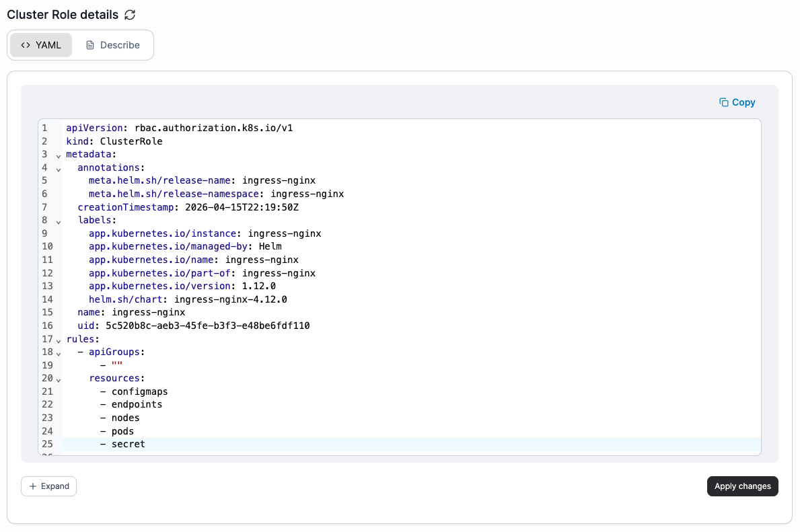800x532 pixels.
Task: Click the Apply changes button
Action: point(742,486)
